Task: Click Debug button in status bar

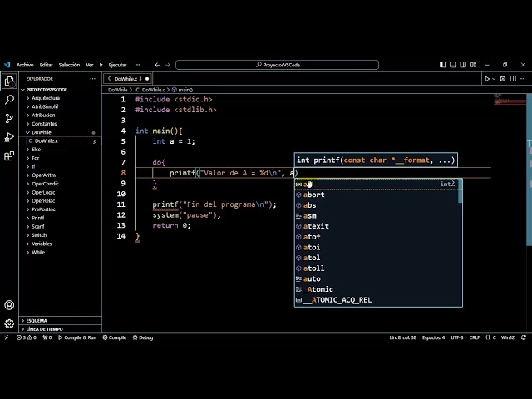Action: pyautogui.click(x=143, y=337)
